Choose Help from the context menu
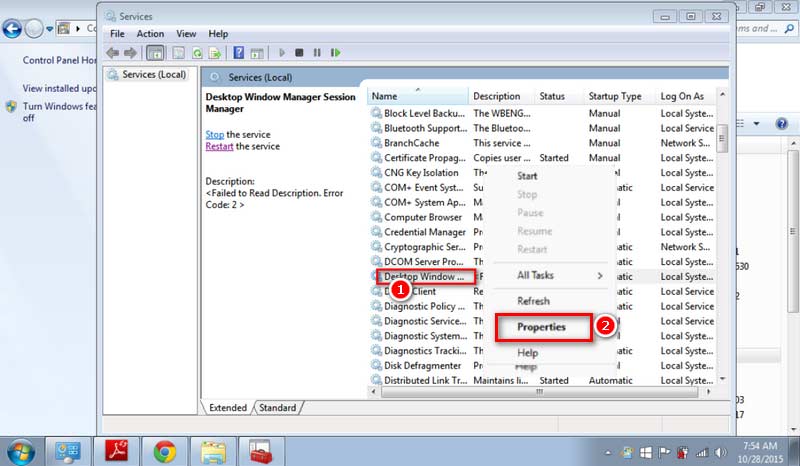This screenshot has width=800, height=466. click(528, 353)
